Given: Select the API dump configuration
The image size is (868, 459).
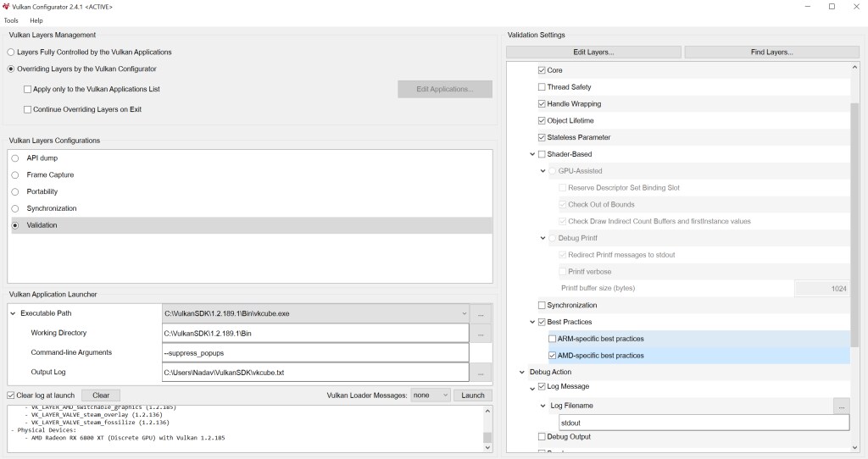Looking at the screenshot, I should 15,158.
